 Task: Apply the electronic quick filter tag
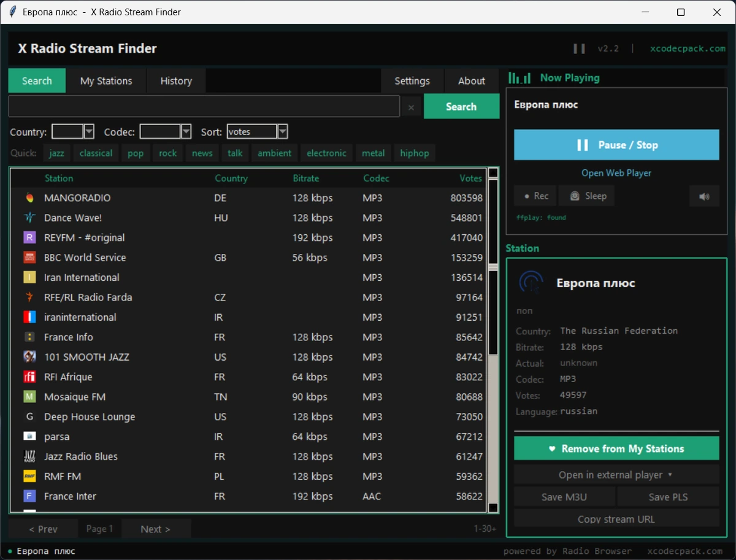pos(326,153)
